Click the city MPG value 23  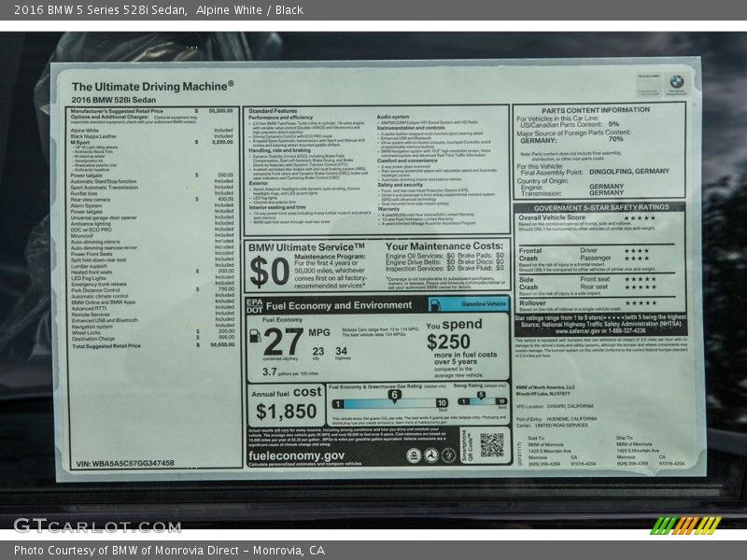coord(318,352)
